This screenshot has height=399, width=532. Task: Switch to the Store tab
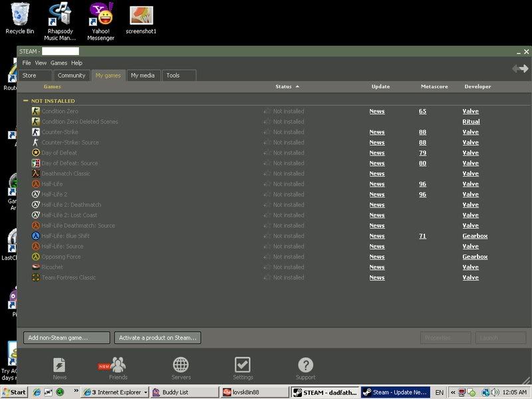35,75
